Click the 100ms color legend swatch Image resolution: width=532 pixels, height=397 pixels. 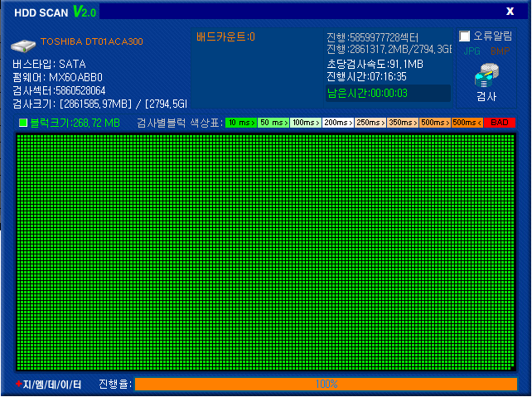point(306,123)
